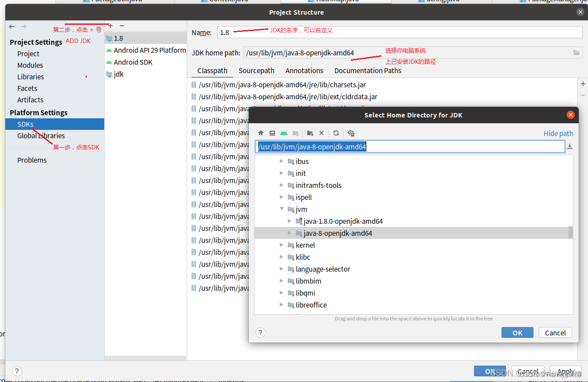The image size is (588, 382).
Task: Select the 1.8 SDK entry
Action: (145, 38)
